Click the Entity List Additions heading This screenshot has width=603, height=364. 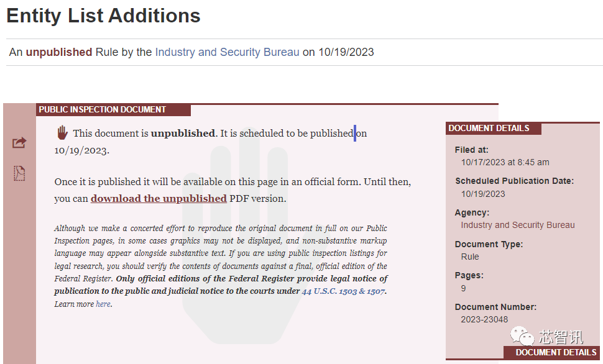click(103, 16)
